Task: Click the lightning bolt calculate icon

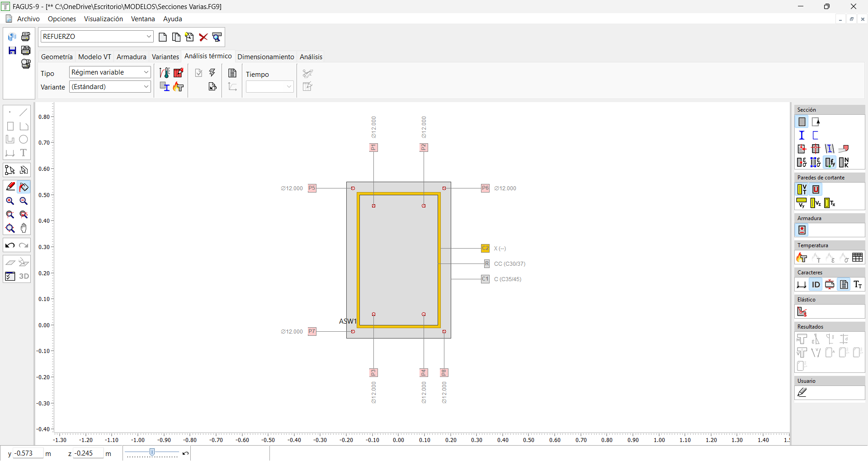Action: [x=212, y=73]
